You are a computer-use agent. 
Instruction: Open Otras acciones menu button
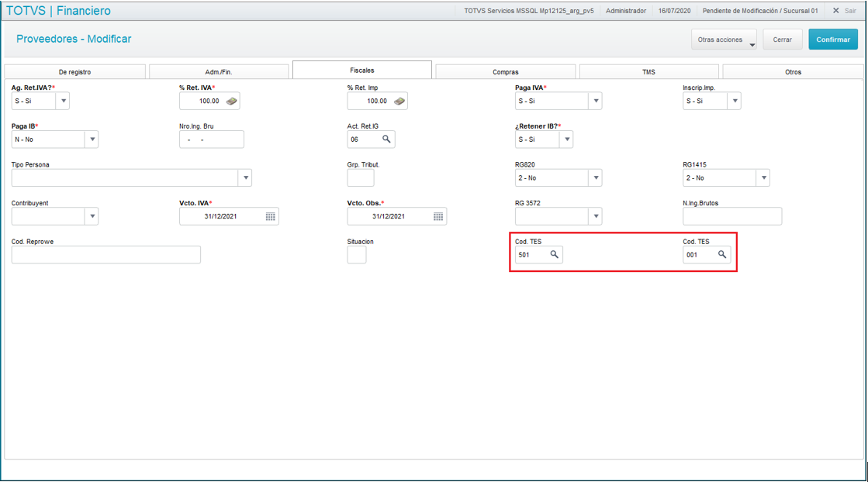coord(724,40)
